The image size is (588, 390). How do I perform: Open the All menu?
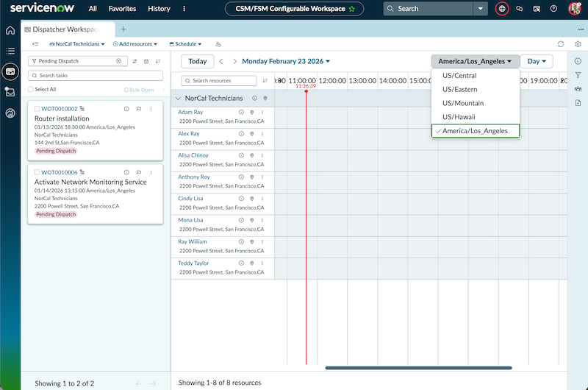(x=93, y=9)
